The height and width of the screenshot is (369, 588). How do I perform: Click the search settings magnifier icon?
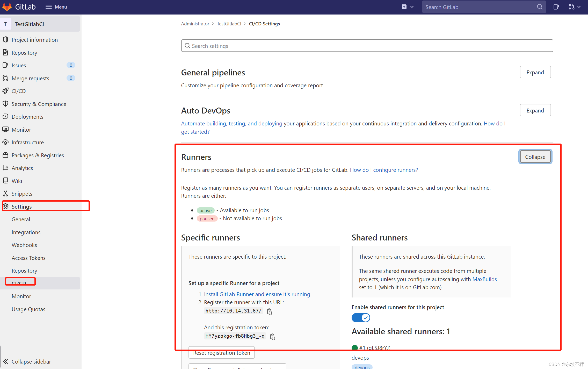[x=187, y=46]
